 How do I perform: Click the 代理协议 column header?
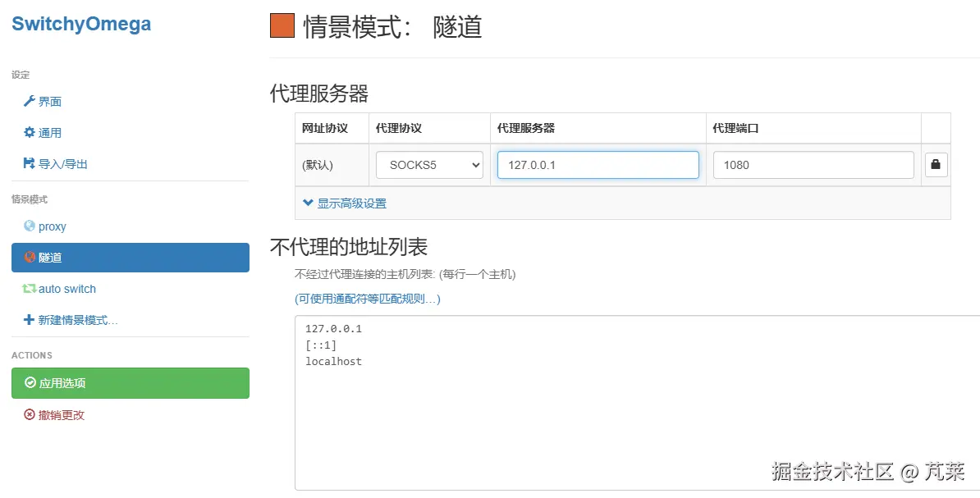point(399,128)
